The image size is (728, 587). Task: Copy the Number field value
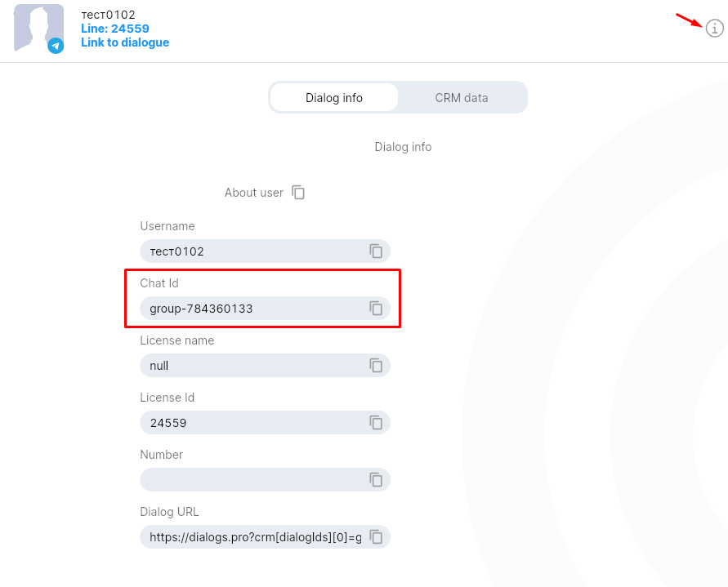click(x=376, y=480)
